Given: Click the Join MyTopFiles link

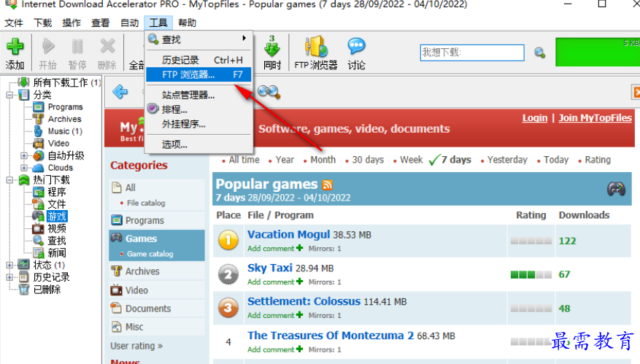Looking at the screenshot, I should pyautogui.click(x=595, y=118).
